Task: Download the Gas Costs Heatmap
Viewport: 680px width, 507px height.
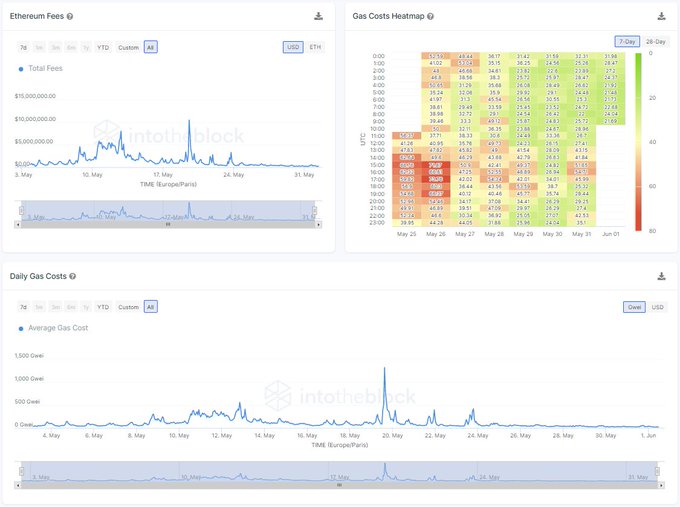Action: point(661,16)
